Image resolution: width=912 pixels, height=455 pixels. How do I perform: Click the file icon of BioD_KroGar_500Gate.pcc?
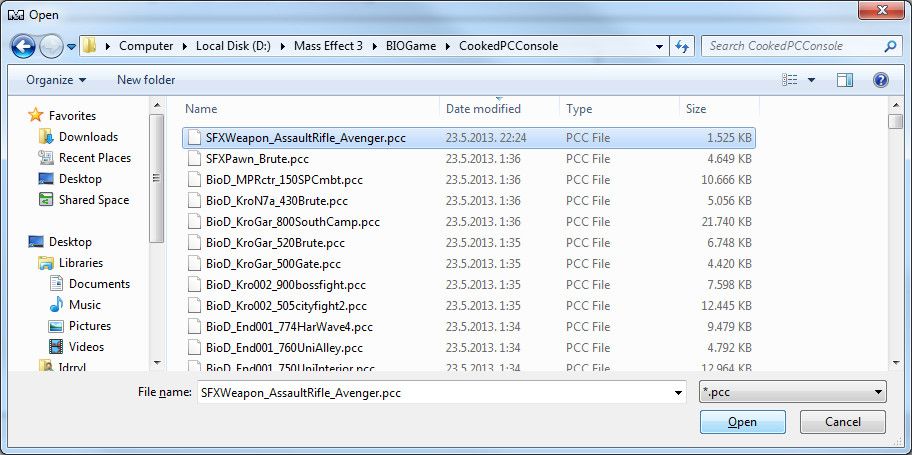[194, 264]
